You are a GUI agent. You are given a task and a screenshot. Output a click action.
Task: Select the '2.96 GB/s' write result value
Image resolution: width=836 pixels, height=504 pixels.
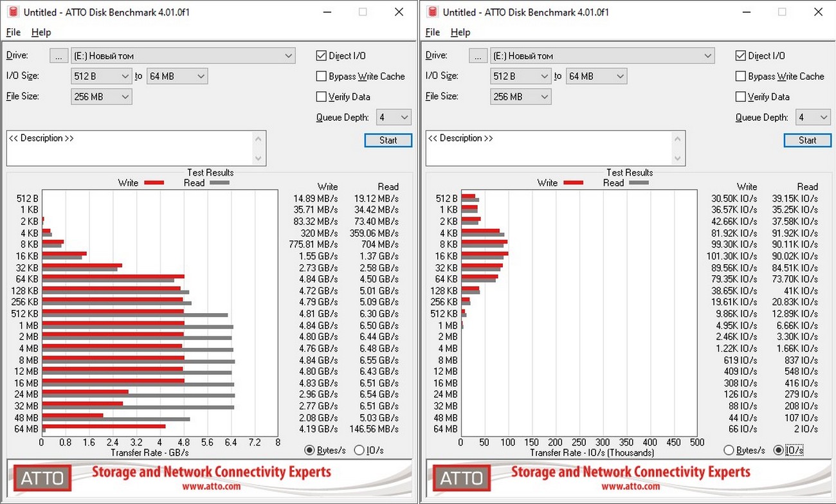click(x=318, y=394)
